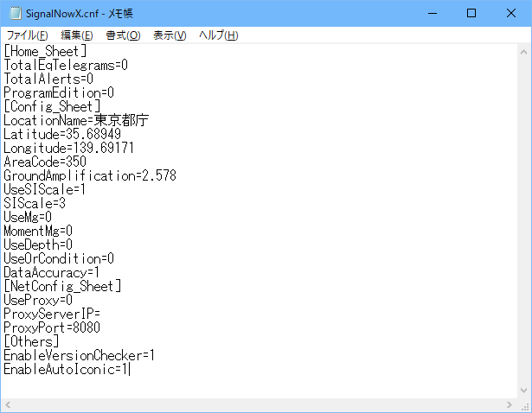Screen dimensions: 532x413
Task: Close the SignalNowX.cnf Notepad window
Action: [510, 13]
